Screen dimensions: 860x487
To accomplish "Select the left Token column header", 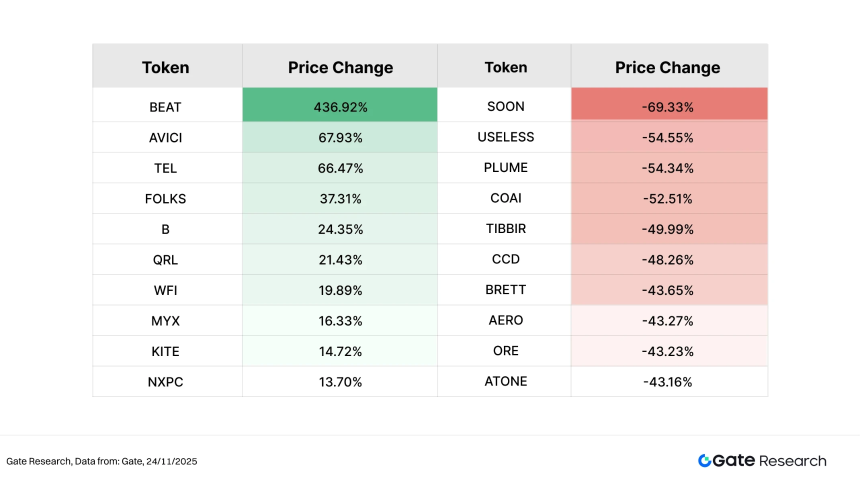I will [166, 68].
